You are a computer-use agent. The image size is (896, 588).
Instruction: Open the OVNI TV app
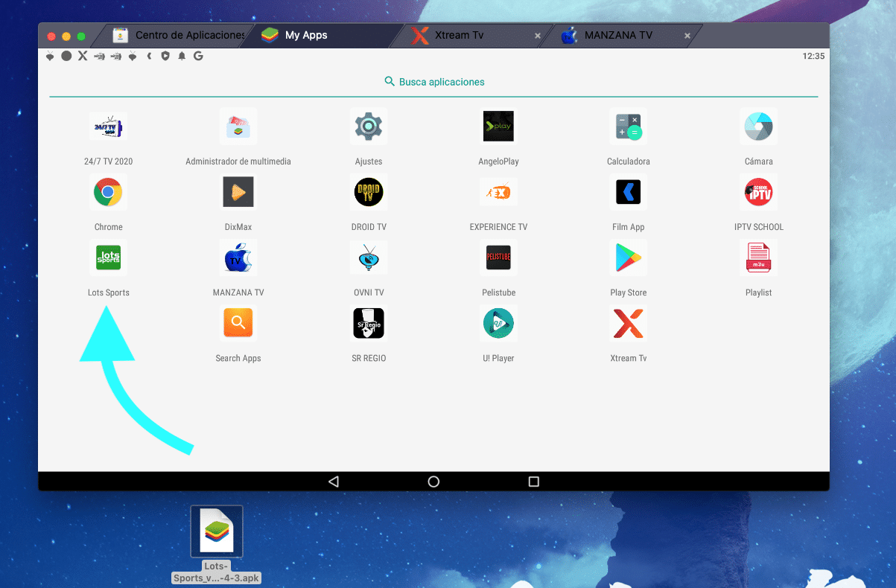coord(368,258)
